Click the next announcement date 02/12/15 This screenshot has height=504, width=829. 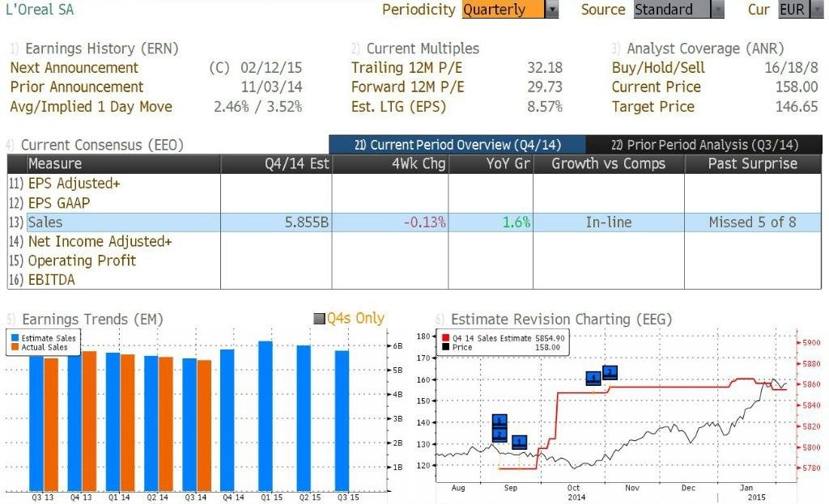[x=271, y=68]
